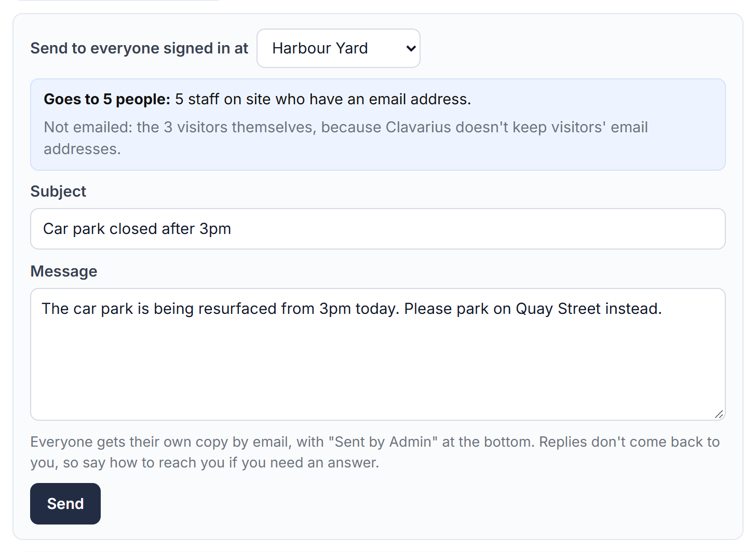Image resolution: width=756 pixels, height=552 pixels.
Task: Click the Subject label
Action: pyautogui.click(x=58, y=191)
